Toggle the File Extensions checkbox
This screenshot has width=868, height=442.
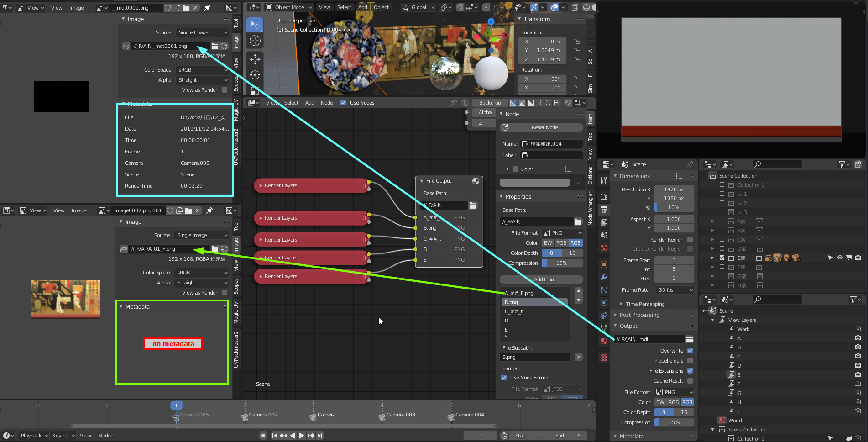690,371
